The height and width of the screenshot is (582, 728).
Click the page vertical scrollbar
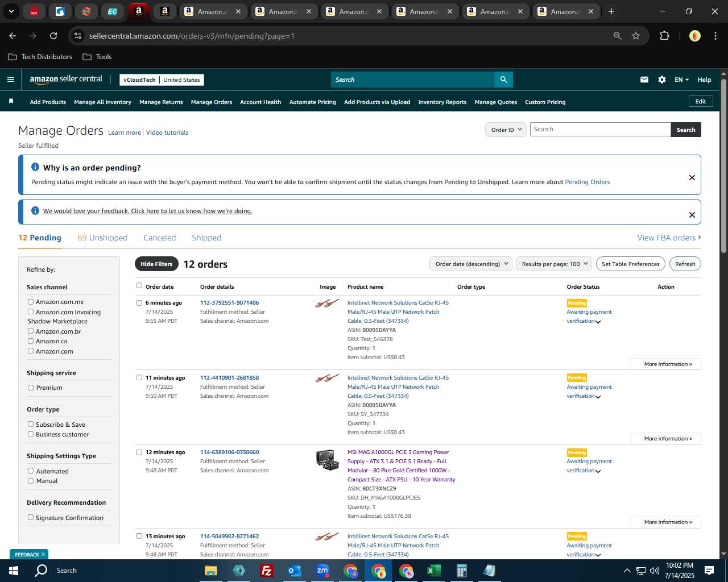pos(723,165)
